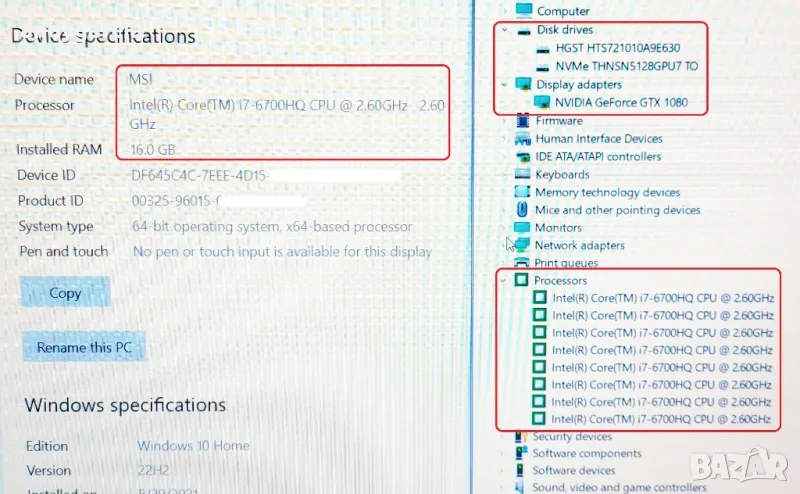Select the Network adapters label
Screen dimensions: 800x494
coord(579,245)
